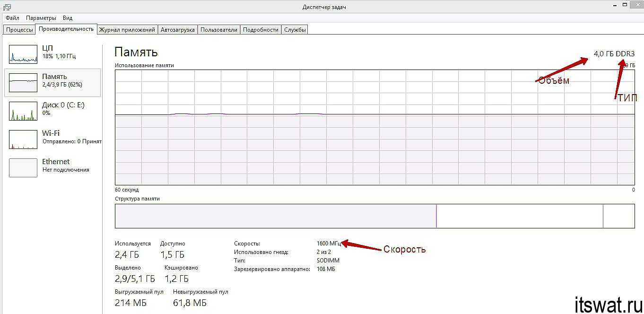Select the Производительность tab
This screenshot has height=314, width=644.
pyautogui.click(x=66, y=29)
